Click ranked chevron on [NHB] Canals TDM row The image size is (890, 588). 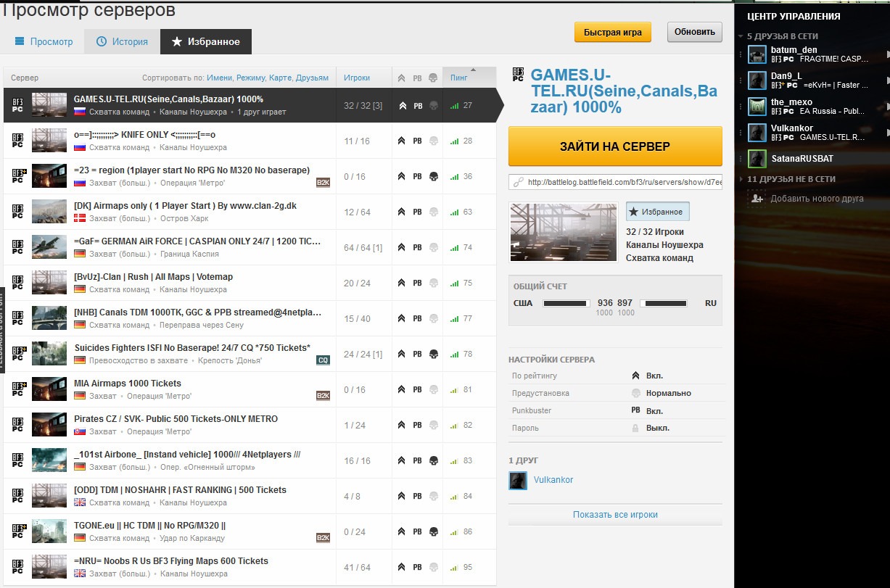pos(403,318)
